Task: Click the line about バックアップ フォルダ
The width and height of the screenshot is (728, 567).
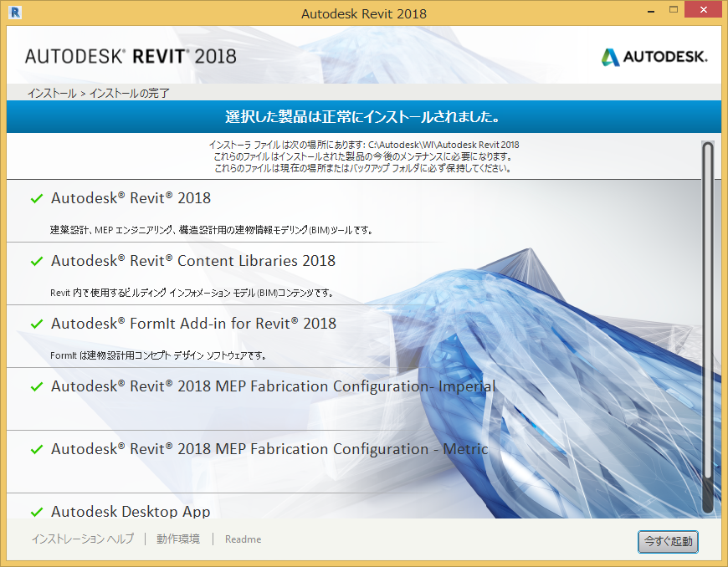Action: point(363,168)
